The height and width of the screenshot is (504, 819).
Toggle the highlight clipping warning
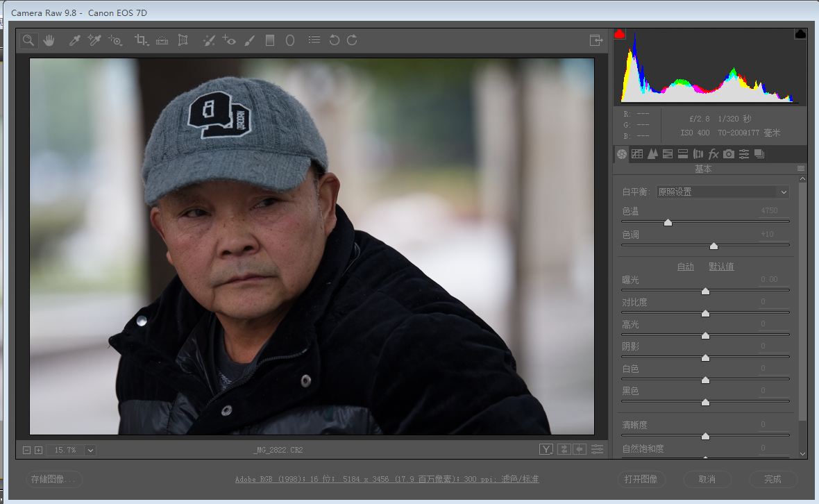pos(800,34)
